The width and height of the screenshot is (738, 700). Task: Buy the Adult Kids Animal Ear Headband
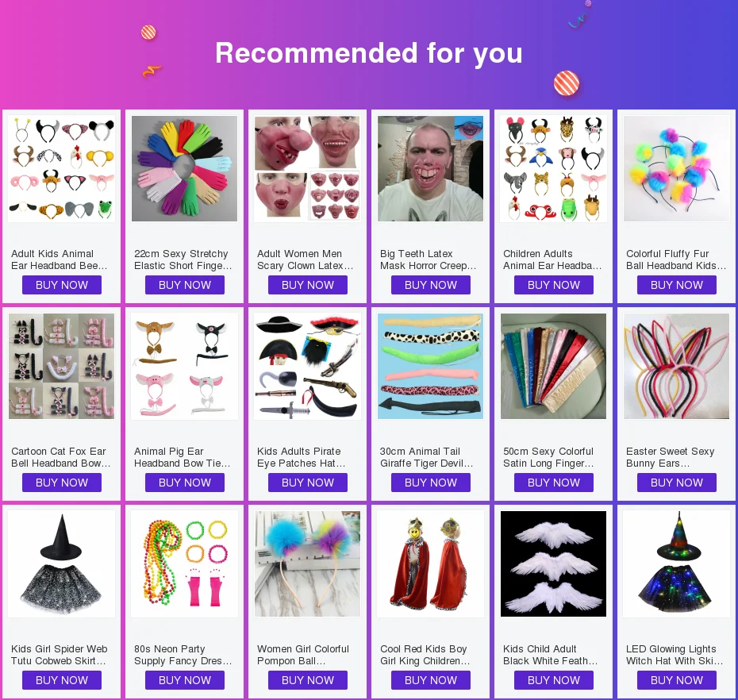(62, 285)
